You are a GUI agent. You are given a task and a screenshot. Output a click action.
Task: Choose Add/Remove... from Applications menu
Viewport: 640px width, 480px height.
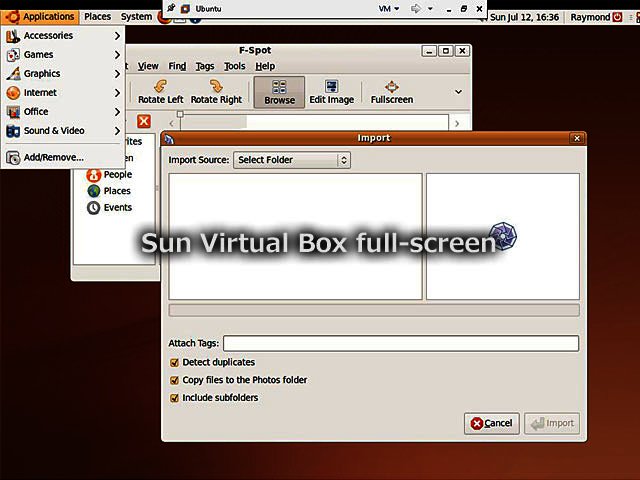[53, 157]
